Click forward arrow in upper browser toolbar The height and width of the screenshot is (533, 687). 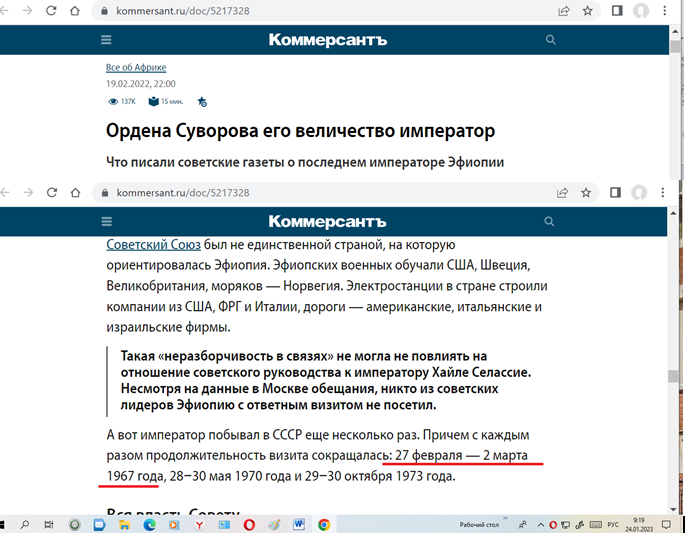tap(28, 11)
